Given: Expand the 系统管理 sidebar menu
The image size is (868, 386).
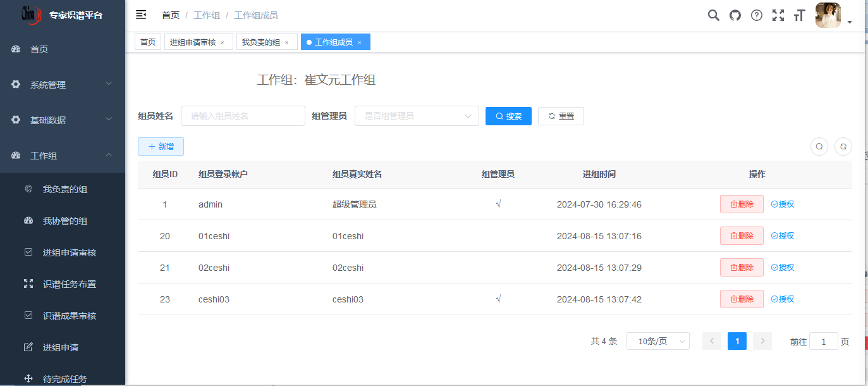Looking at the screenshot, I should click(x=63, y=84).
